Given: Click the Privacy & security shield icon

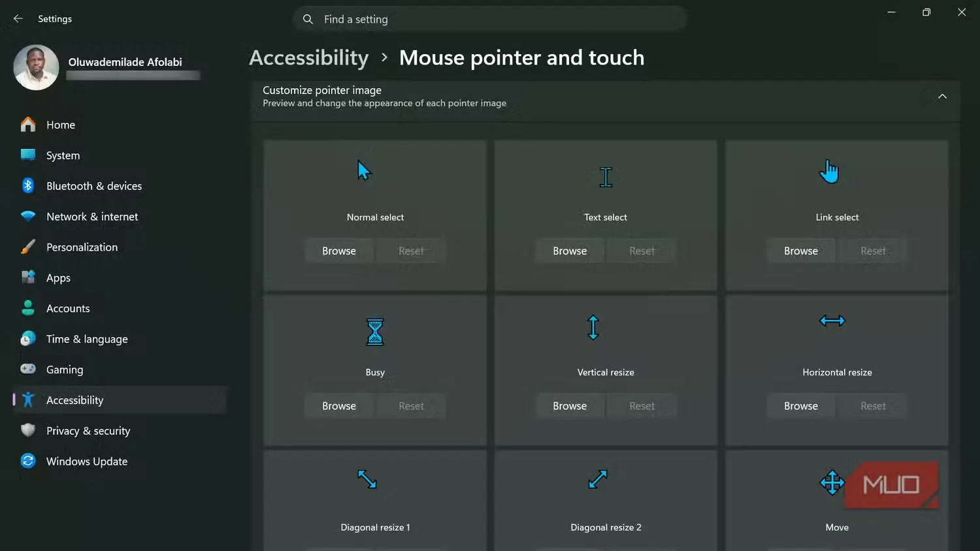Looking at the screenshot, I should 28,430.
